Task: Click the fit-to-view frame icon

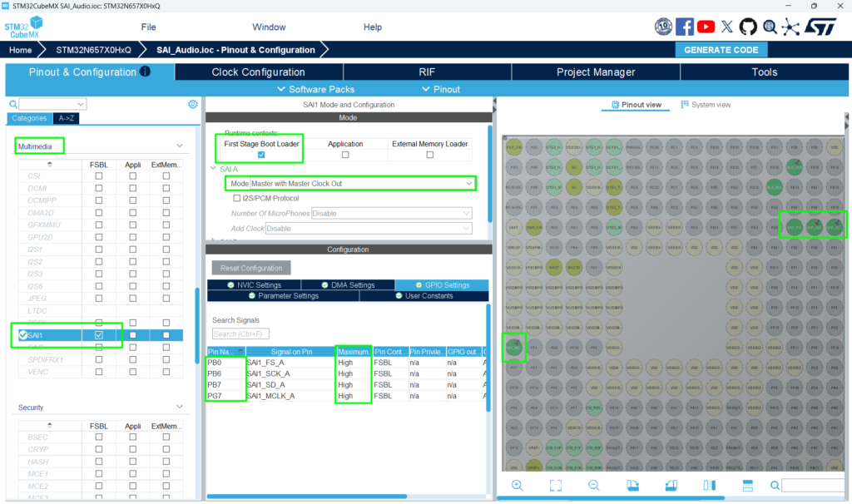Action: point(556,486)
